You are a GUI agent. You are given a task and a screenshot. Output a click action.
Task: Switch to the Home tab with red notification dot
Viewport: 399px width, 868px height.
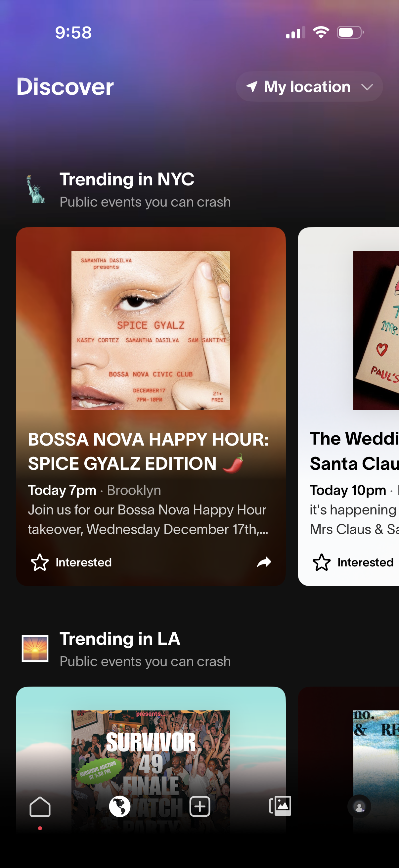(x=40, y=807)
